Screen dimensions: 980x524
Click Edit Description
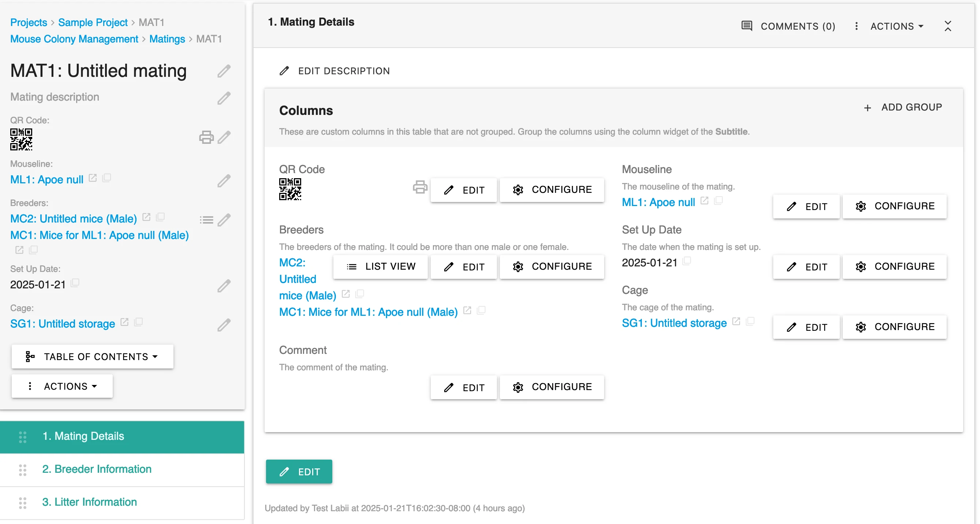click(335, 71)
